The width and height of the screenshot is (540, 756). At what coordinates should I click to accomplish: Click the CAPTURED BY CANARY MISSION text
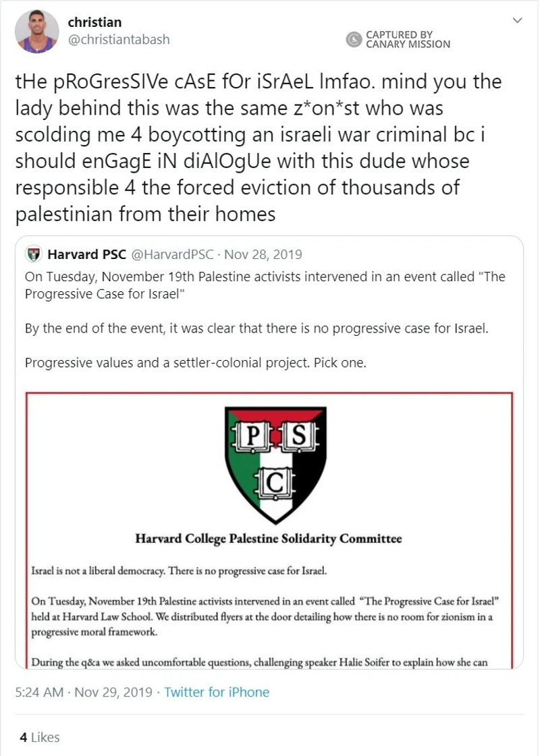(408, 40)
